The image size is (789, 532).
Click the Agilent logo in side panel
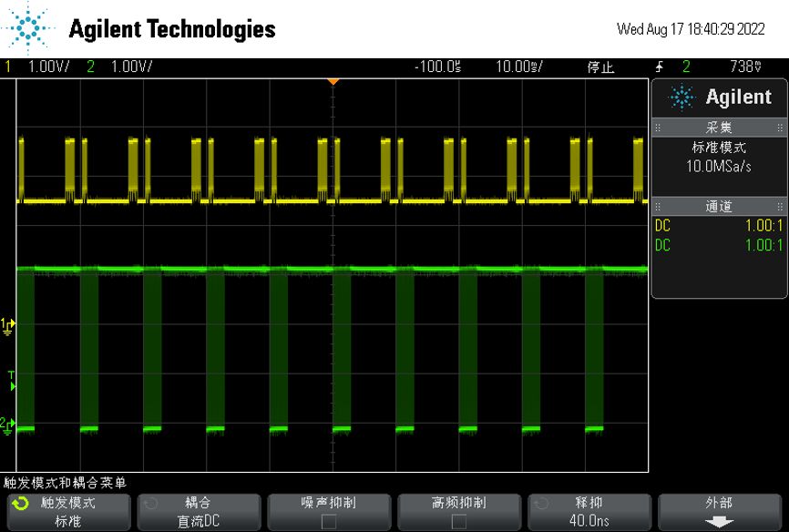tap(720, 97)
